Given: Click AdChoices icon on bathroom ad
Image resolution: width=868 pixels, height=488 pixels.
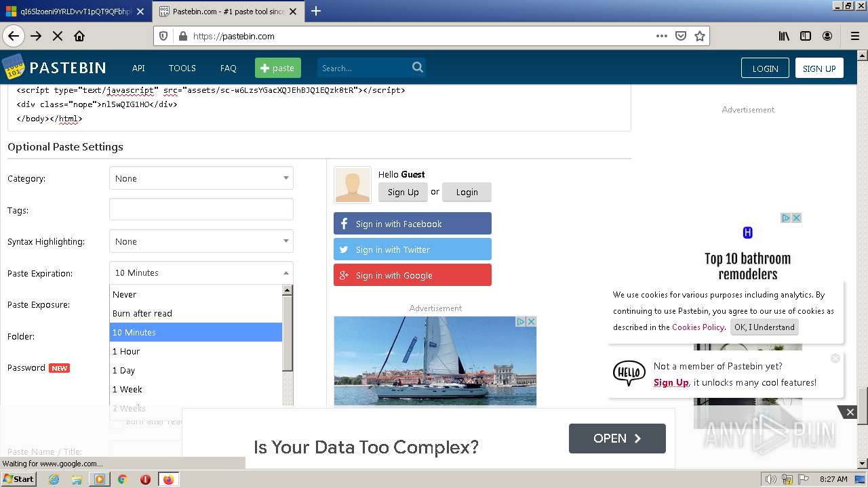Looking at the screenshot, I should tap(786, 218).
